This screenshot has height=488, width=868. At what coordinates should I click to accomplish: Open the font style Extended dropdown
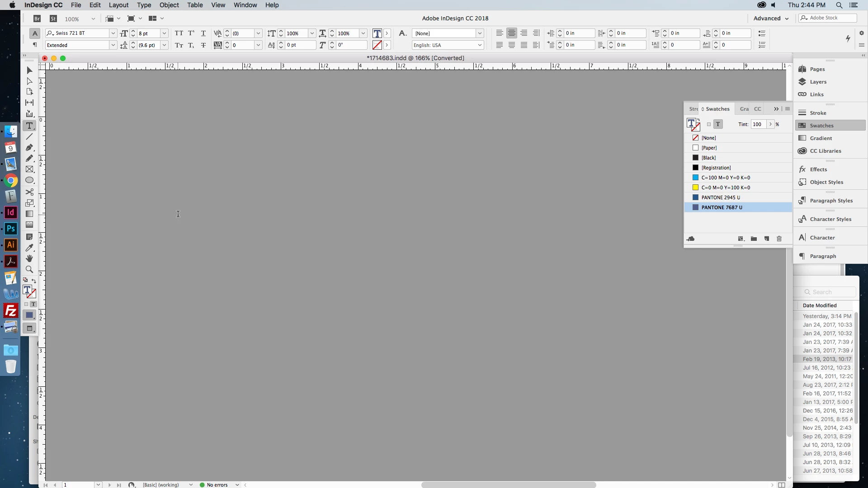(x=113, y=45)
